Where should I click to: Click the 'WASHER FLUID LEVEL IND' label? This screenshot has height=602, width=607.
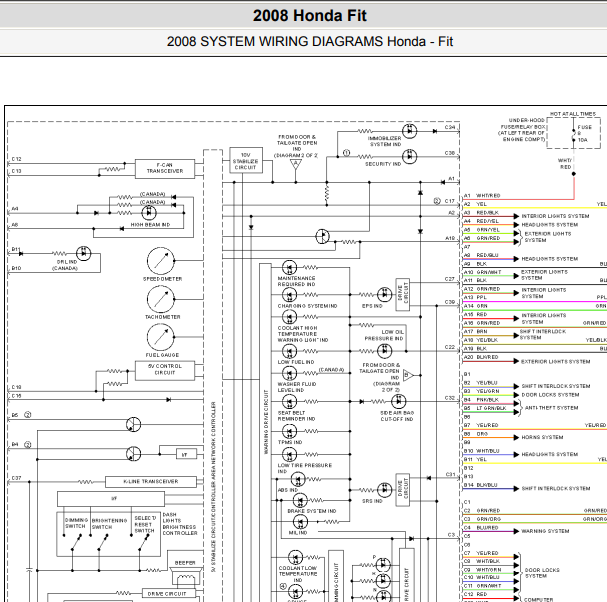point(297,387)
